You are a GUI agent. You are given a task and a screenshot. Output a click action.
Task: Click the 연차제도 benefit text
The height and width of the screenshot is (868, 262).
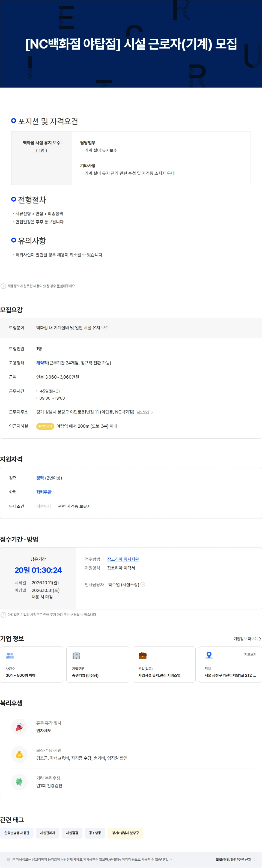click(x=44, y=731)
